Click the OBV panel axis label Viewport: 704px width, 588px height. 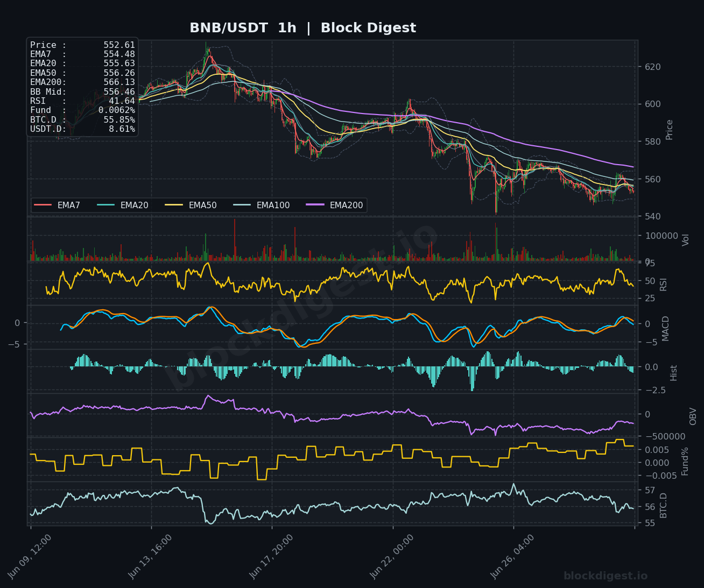[693, 416]
